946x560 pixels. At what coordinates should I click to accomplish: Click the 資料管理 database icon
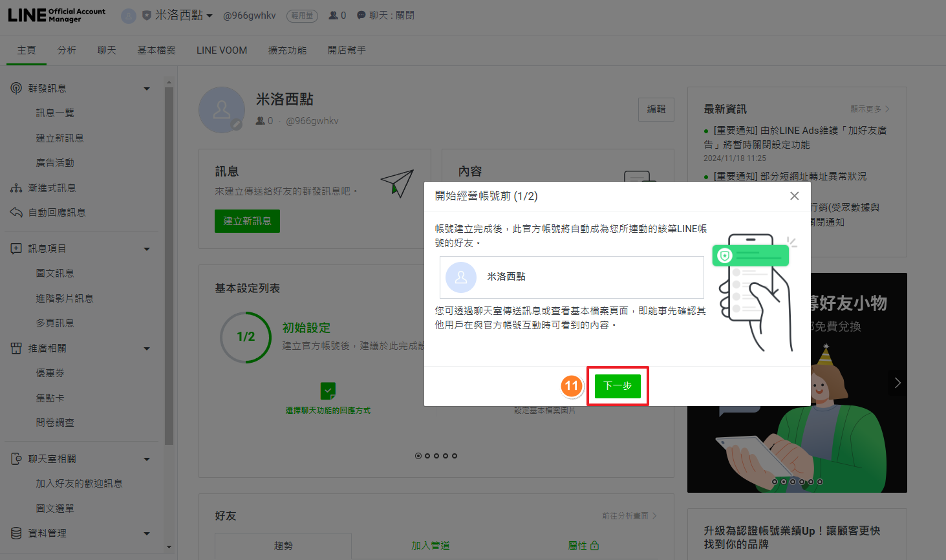[16, 533]
